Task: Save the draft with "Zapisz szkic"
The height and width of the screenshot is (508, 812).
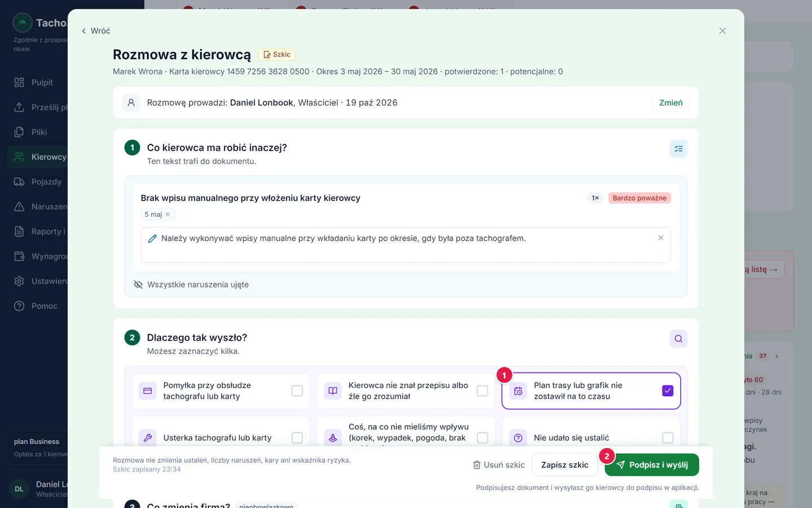Action: point(564,465)
